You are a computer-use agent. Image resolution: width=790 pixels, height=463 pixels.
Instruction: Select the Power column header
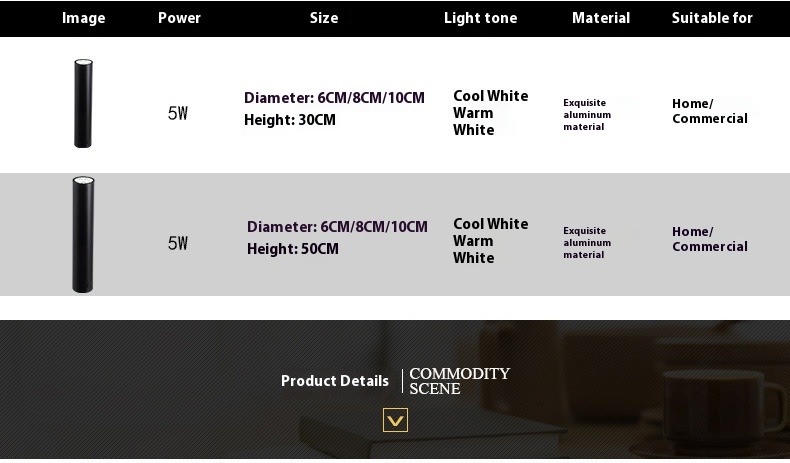point(179,18)
